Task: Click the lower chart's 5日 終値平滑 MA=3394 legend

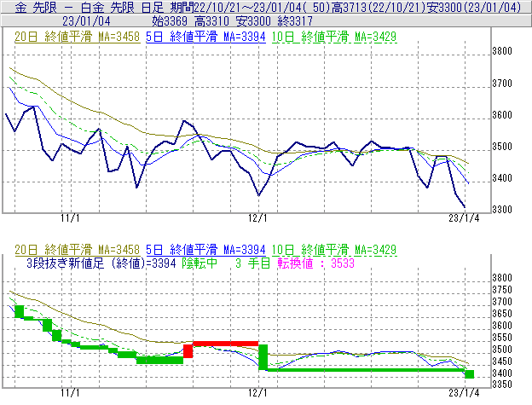Action: coord(205,250)
